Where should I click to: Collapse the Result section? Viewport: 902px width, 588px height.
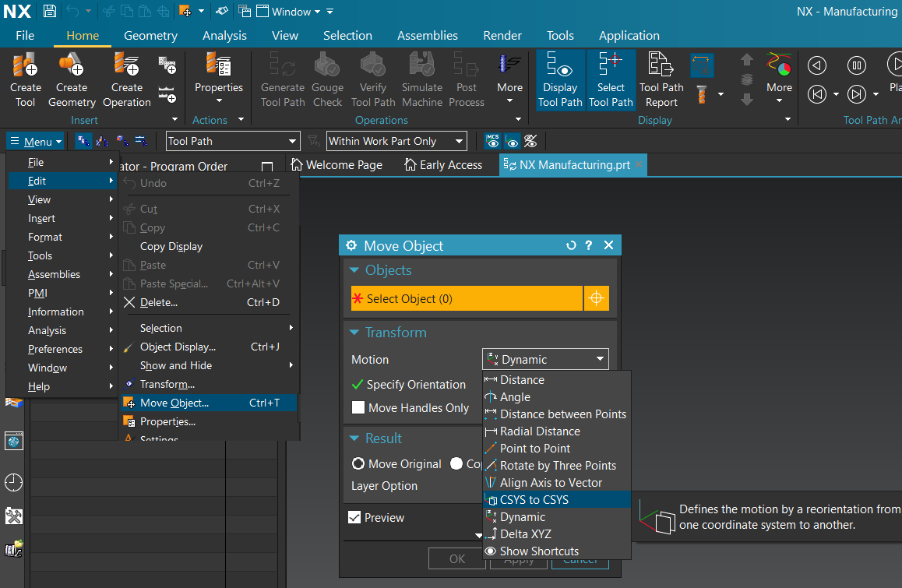click(x=354, y=438)
